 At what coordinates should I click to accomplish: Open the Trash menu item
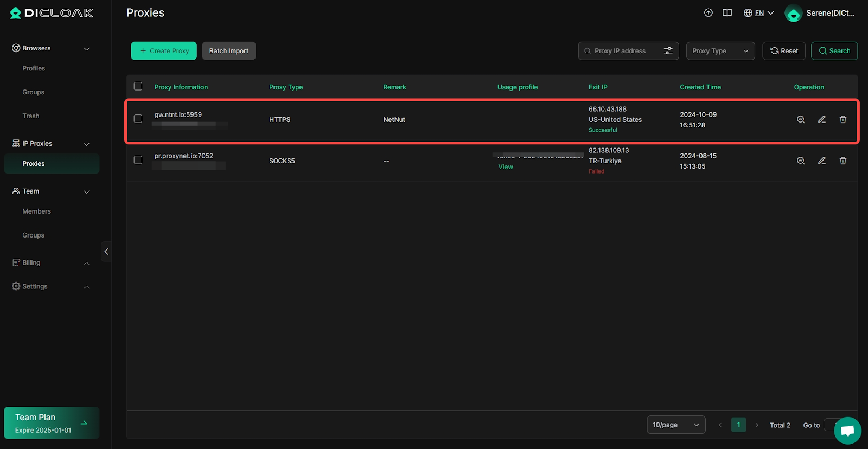31,116
